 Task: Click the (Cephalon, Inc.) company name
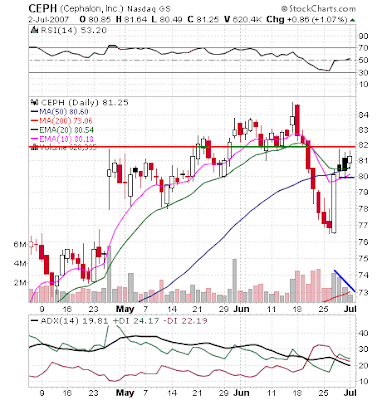click(92, 9)
